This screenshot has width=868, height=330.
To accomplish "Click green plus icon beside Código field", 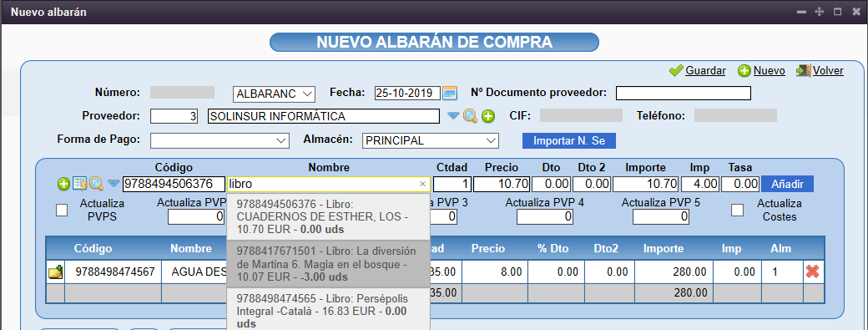I will (63, 184).
